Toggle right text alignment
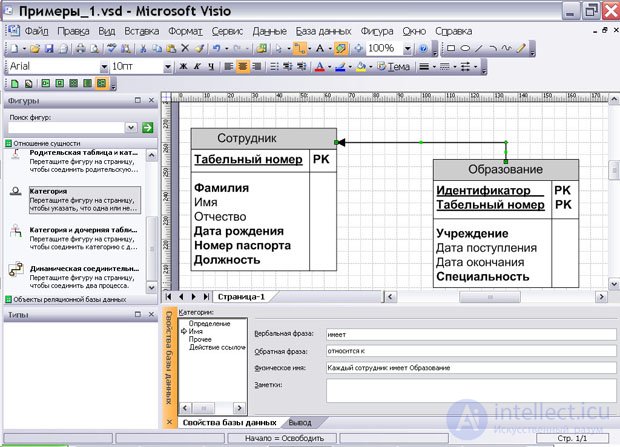Image resolution: width=620 pixels, height=447 pixels. (257, 67)
